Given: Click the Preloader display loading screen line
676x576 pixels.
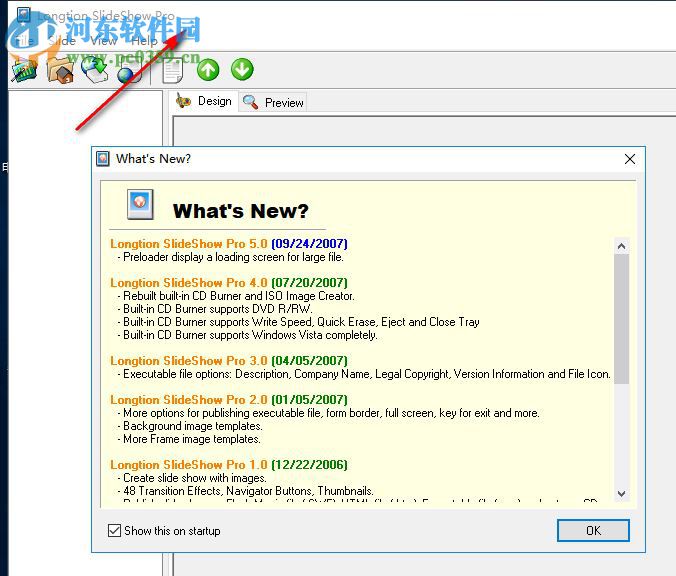Looking at the screenshot, I should pos(231,257).
